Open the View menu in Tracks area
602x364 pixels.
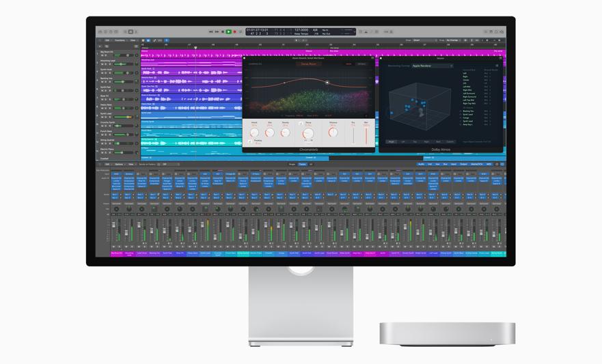click(x=133, y=40)
